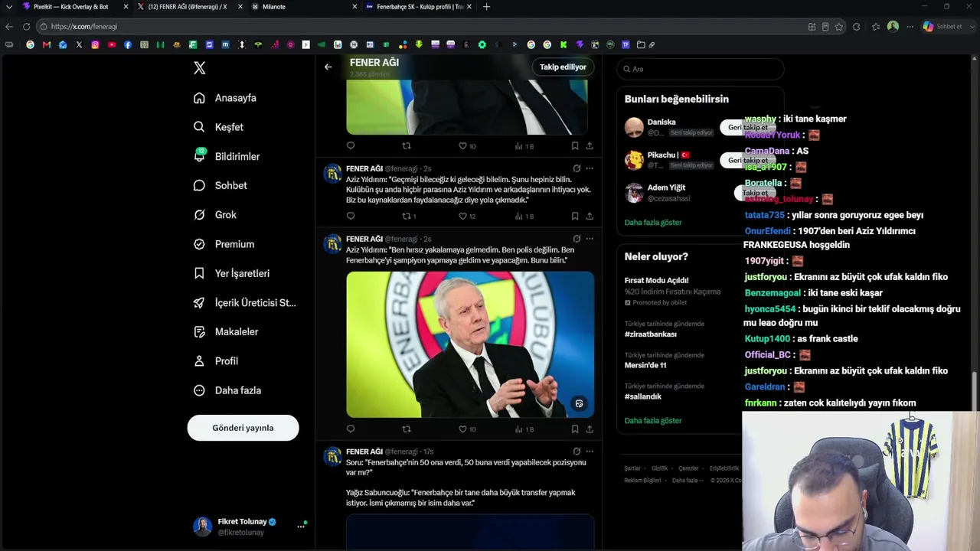Open the Adem Yiğit suggested profile

(x=666, y=187)
